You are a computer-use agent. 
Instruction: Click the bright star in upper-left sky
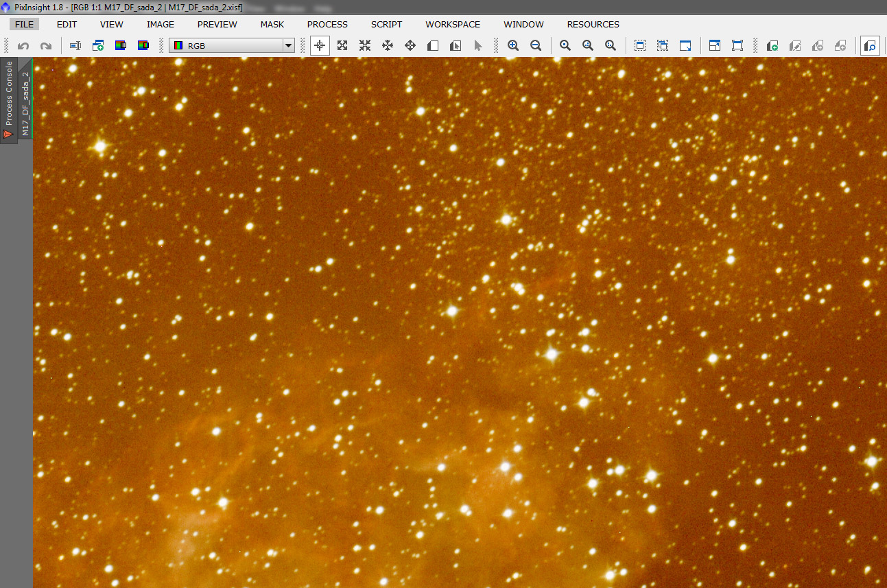(100, 146)
